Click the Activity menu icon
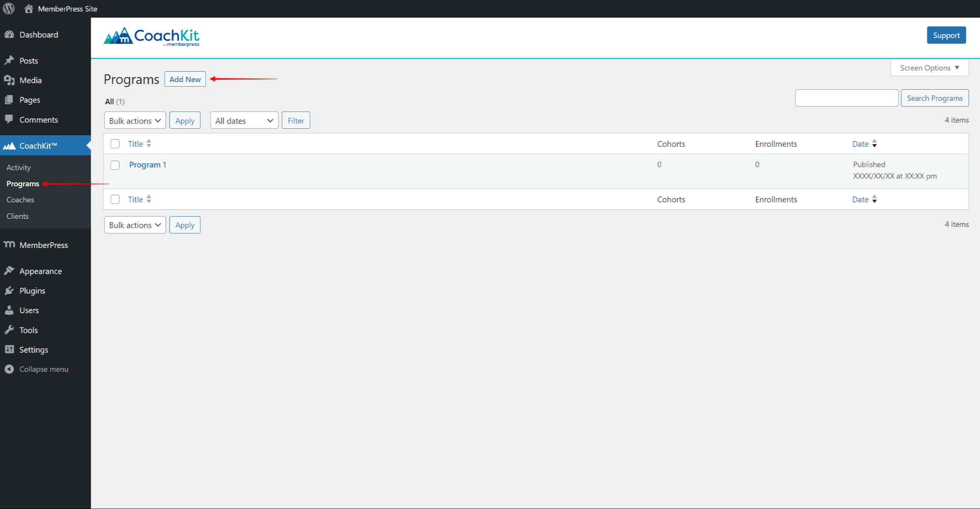The image size is (980, 509). coord(18,167)
